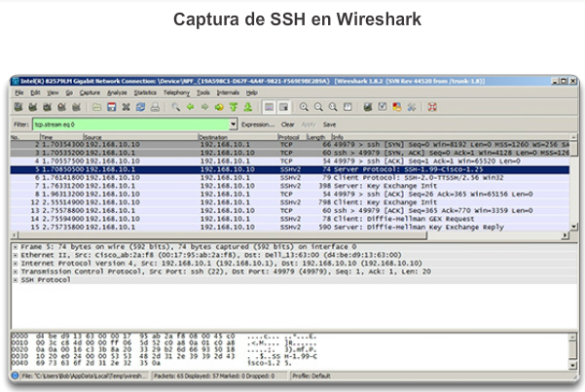Sort by the Source column header

point(141,137)
